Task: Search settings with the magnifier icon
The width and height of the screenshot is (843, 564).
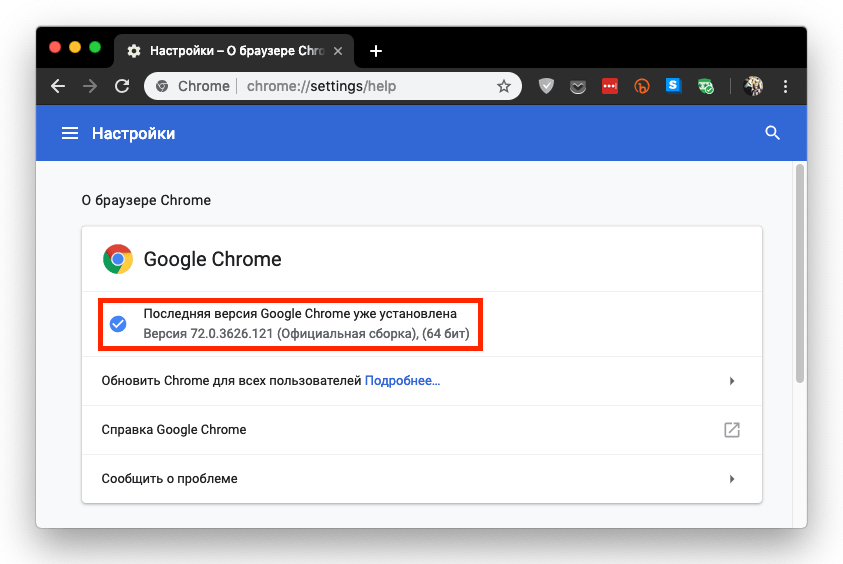Action: (x=773, y=133)
